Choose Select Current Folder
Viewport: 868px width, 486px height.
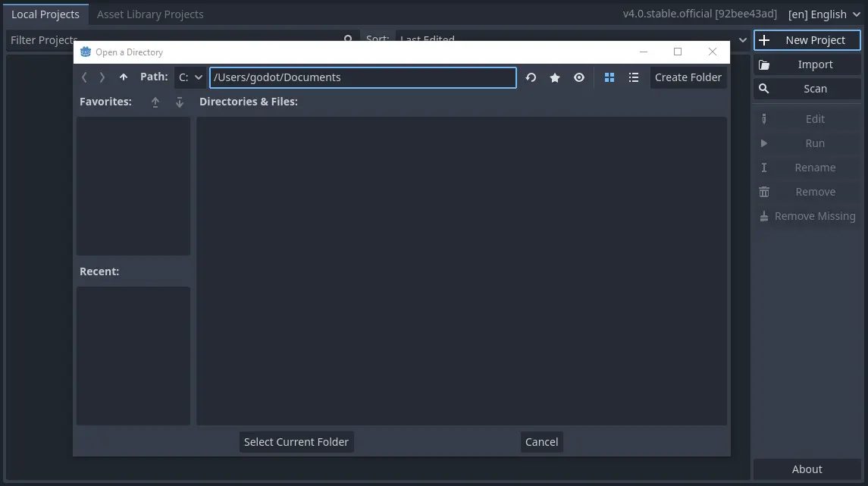click(296, 442)
